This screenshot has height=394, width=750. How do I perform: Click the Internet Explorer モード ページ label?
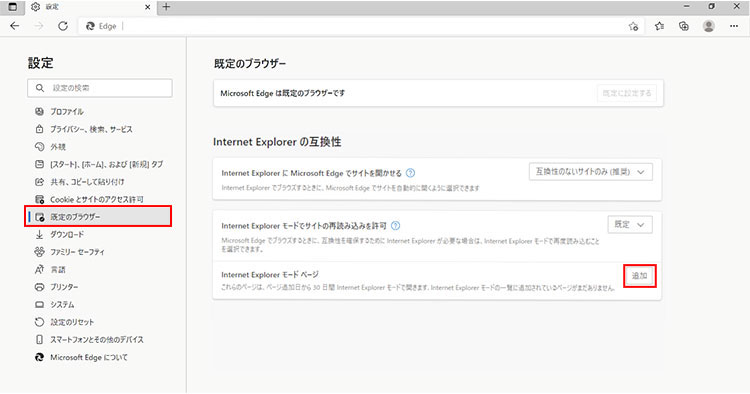pyautogui.click(x=270, y=274)
